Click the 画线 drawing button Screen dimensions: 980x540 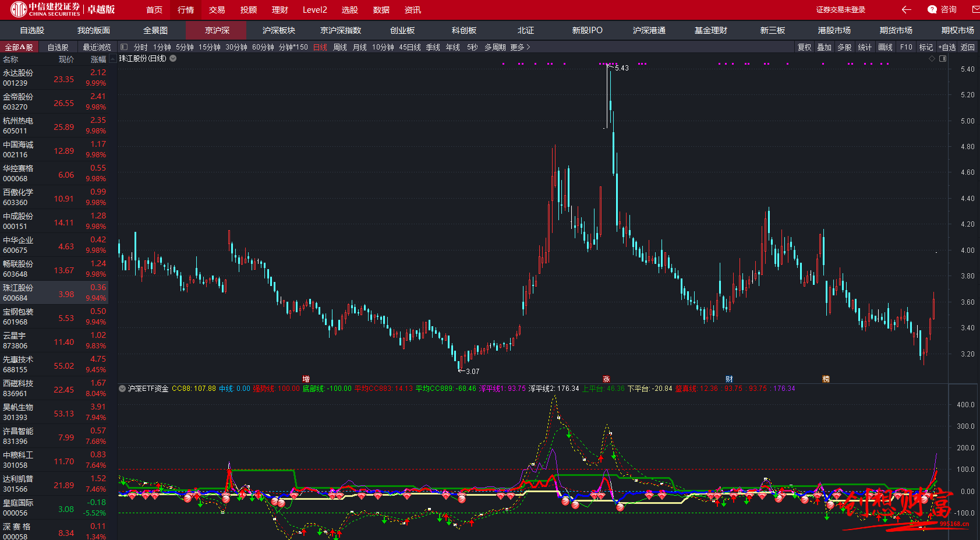coord(886,47)
